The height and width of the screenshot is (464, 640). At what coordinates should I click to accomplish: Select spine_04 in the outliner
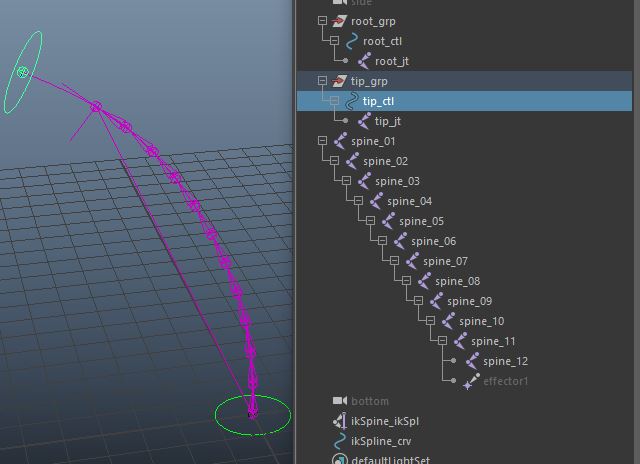pyautogui.click(x=409, y=201)
